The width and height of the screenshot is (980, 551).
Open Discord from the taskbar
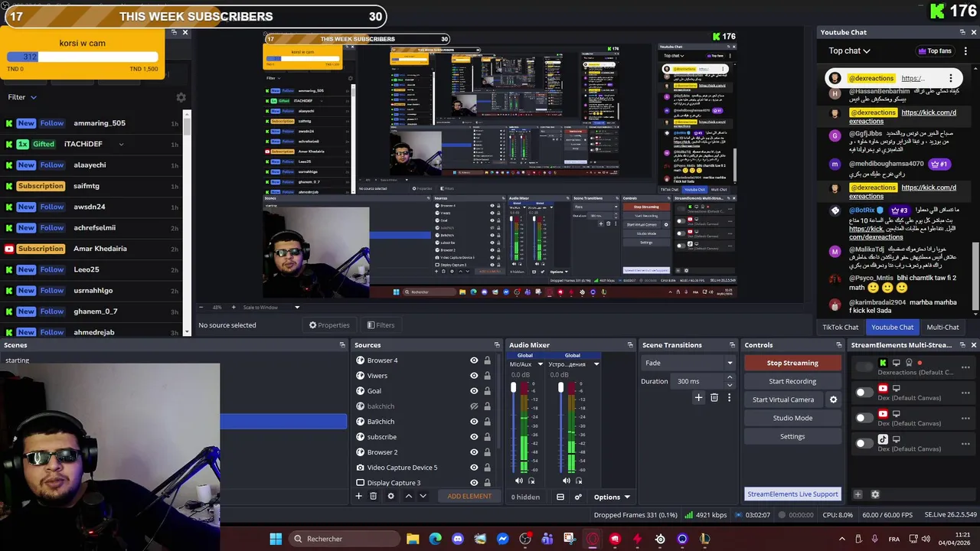[458, 539]
